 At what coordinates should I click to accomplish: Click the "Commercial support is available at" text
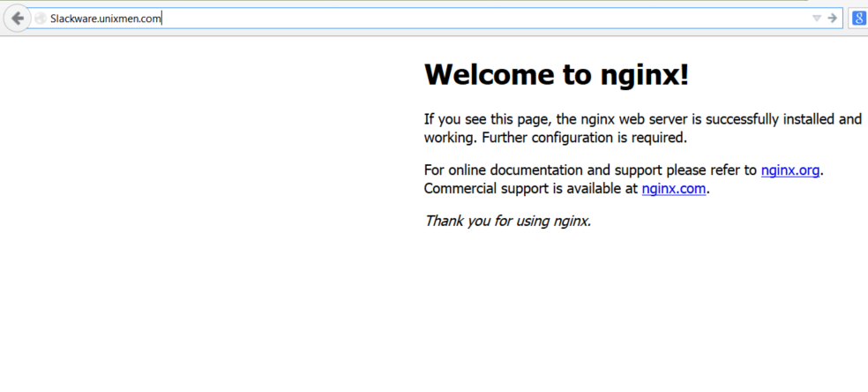point(531,189)
